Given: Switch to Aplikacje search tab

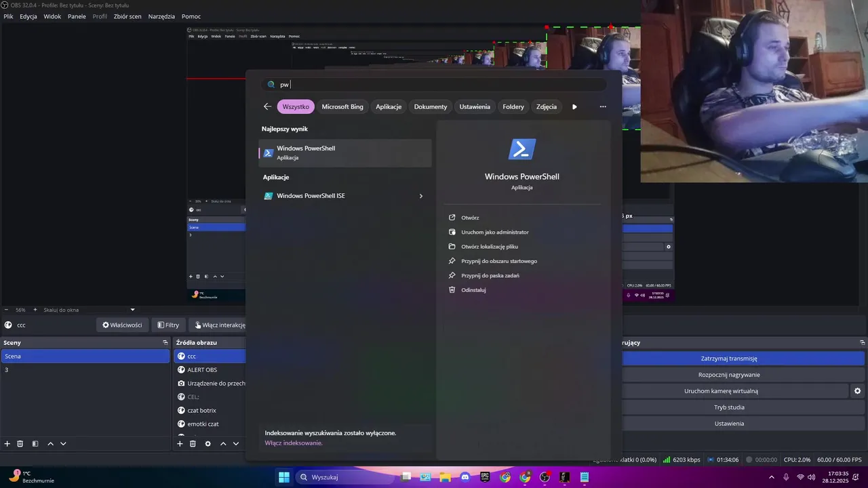Looking at the screenshot, I should pos(389,106).
